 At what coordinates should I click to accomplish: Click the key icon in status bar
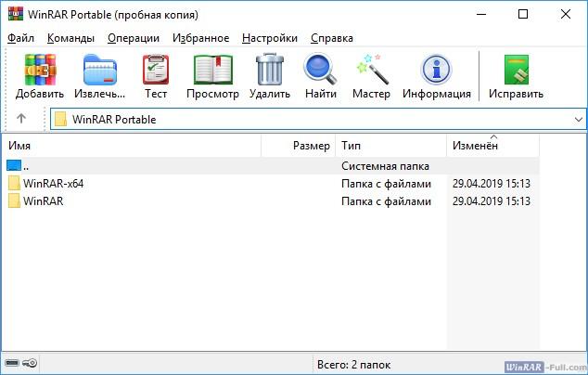click(x=30, y=363)
